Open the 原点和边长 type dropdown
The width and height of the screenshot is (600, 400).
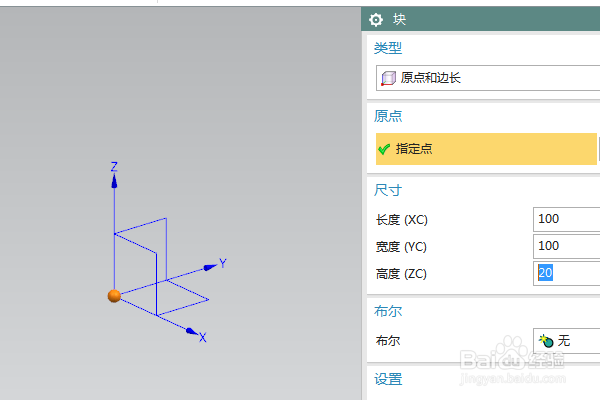[488, 78]
